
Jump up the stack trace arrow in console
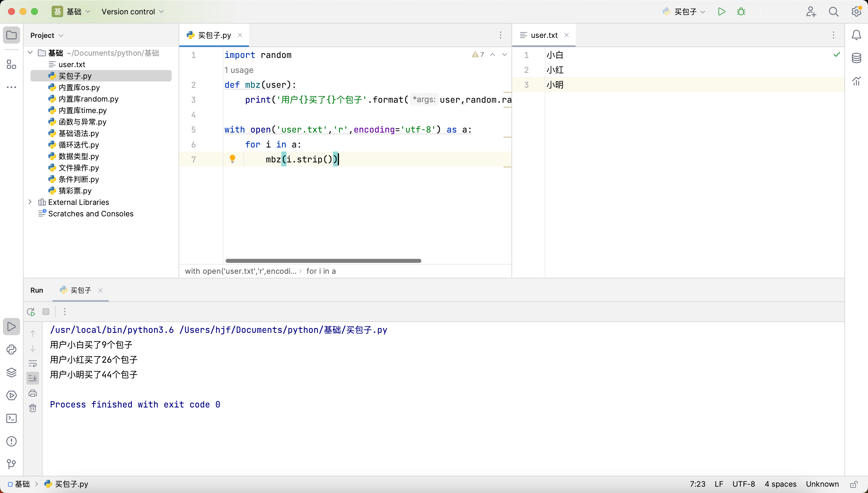click(x=33, y=333)
